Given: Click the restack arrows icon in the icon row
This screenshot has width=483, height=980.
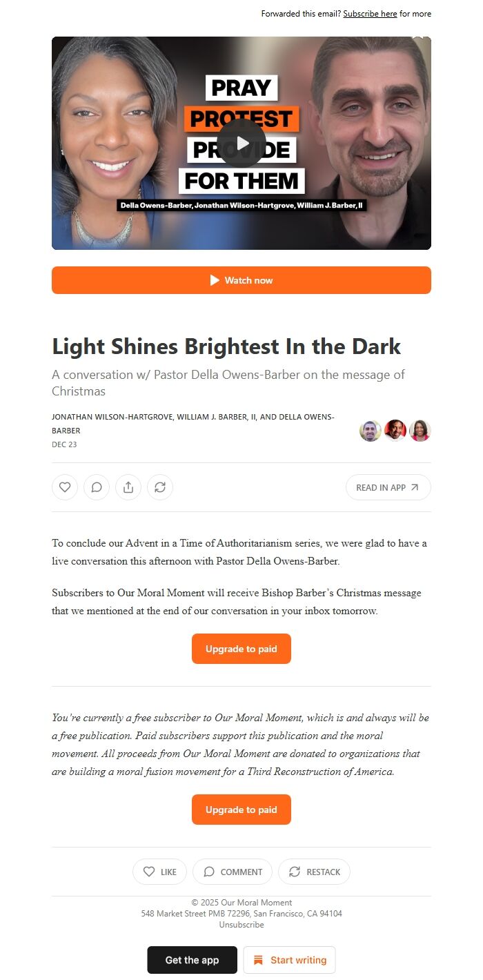Looking at the screenshot, I should click(x=160, y=487).
